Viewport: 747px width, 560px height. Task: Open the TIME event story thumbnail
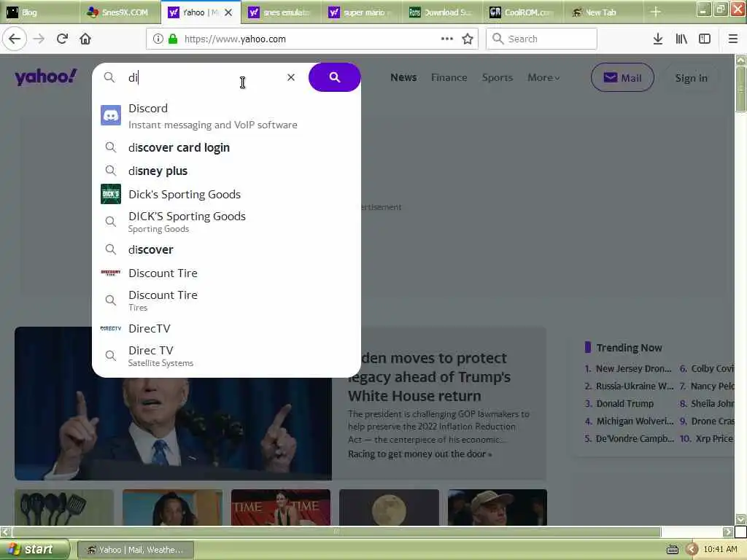click(x=281, y=507)
